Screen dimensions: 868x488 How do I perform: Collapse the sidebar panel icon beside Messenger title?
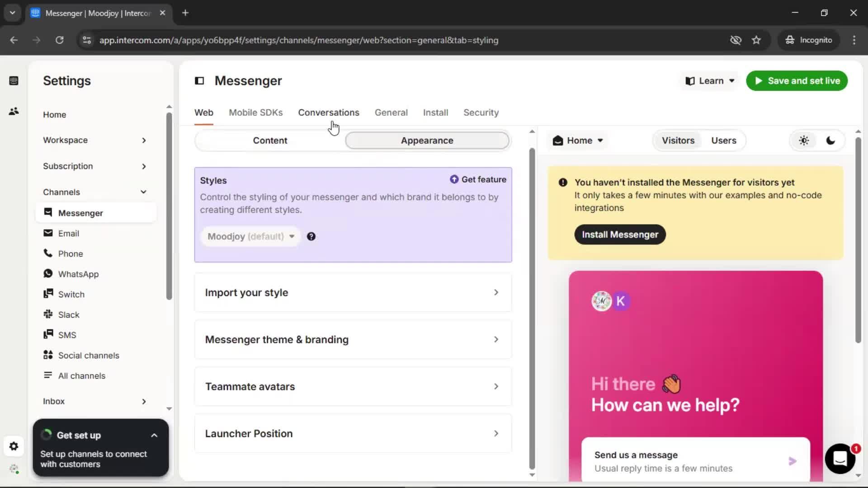(199, 81)
